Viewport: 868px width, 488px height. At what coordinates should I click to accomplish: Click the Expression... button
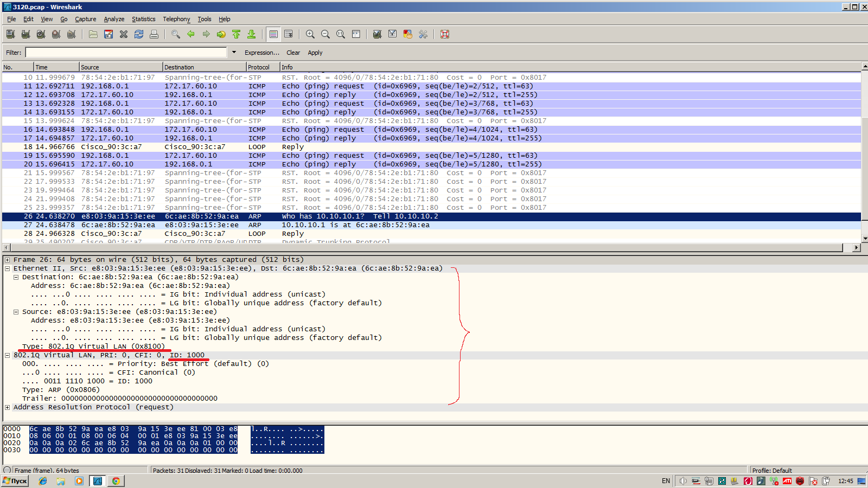click(x=261, y=53)
